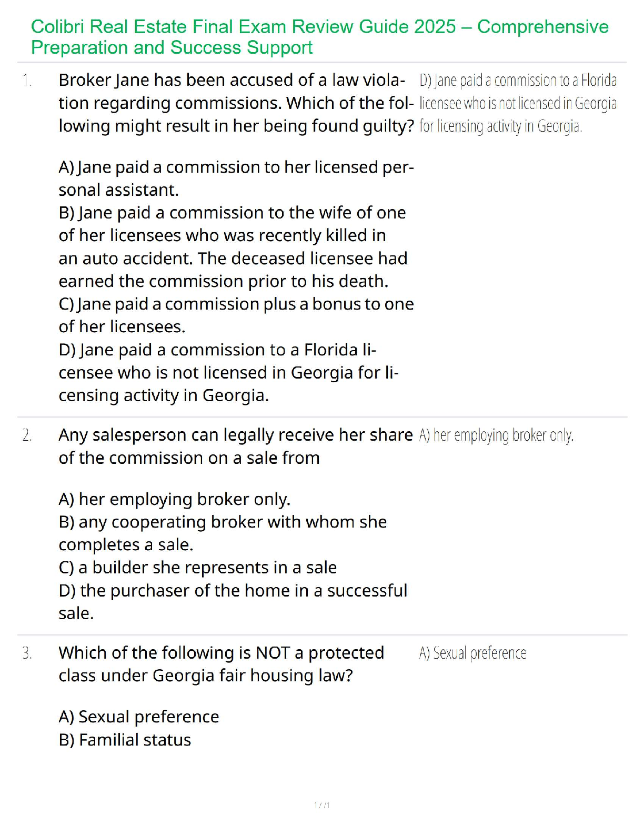Click the 'Any salesperson can legally receive' question

click(x=235, y=446)
